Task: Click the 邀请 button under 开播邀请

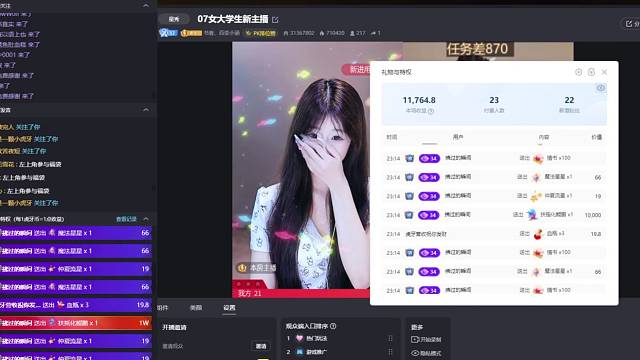Action: click(x=261, y=346)
